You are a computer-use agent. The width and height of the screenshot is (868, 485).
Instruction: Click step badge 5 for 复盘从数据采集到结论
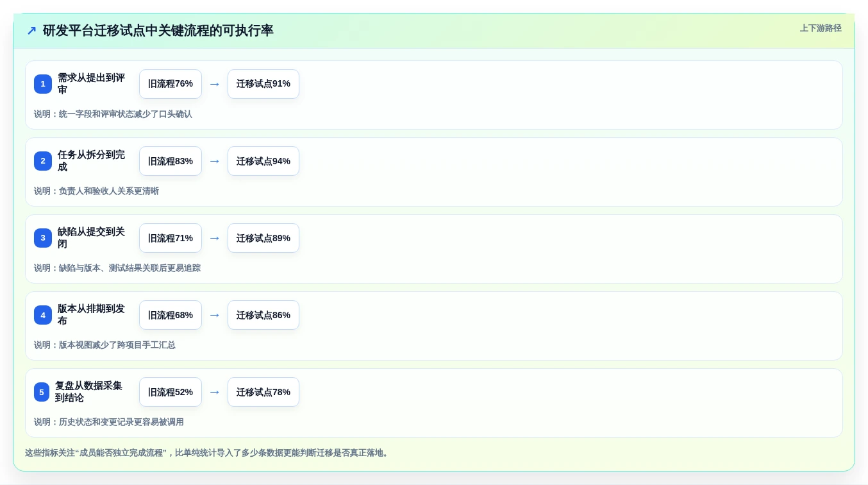42,392
